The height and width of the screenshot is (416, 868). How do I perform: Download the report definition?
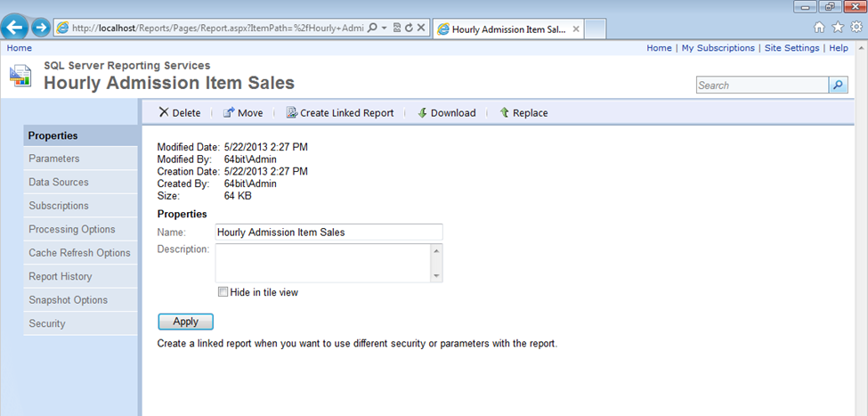click(446, 113)
